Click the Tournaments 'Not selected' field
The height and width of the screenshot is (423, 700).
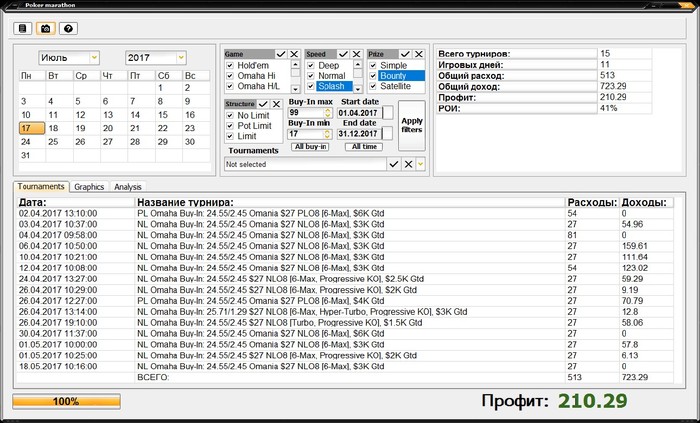point(305,164)
